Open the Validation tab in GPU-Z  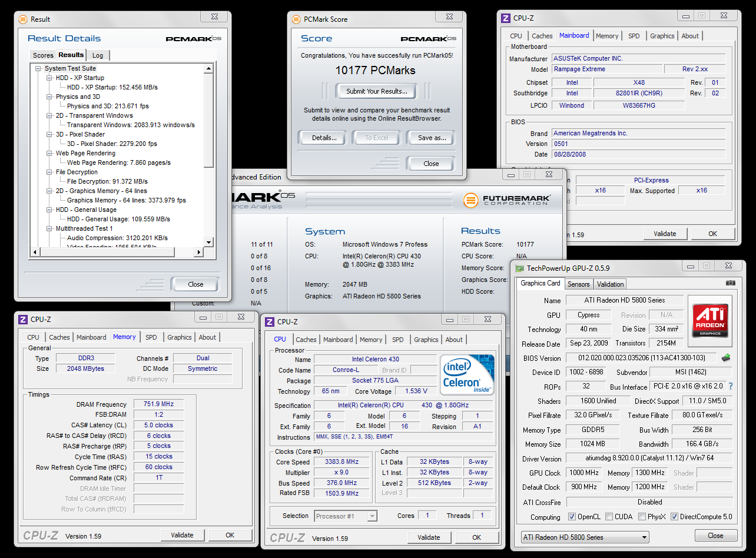click(x=610, y=284)
